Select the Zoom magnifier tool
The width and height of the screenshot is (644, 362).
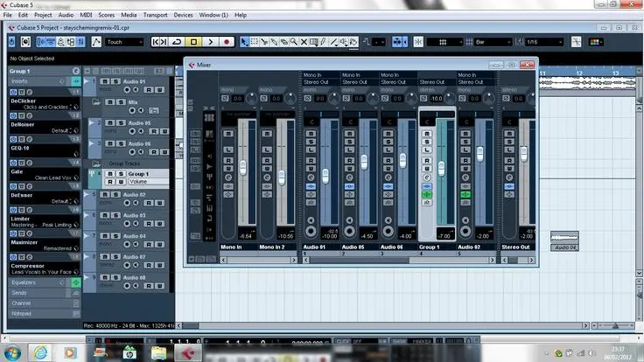[x=294, y=42]
